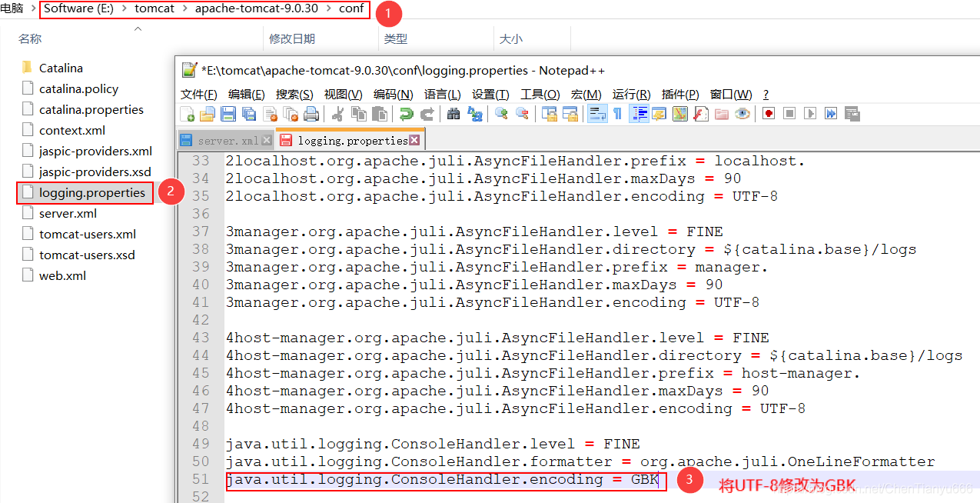This screenshot has width=980, height=503.
Task: Click the Folder as Workspace icon
Action: point(721,114)
